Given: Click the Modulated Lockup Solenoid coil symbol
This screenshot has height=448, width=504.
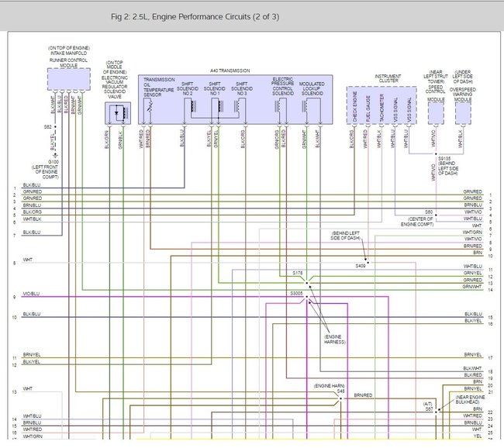Looking at the screenshot, I should click(304, 106).
